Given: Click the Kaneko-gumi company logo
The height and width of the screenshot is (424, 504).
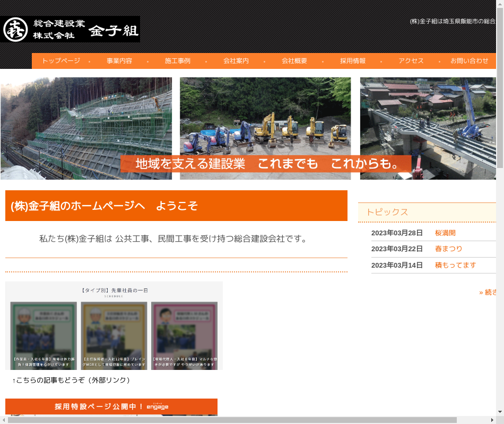Looking at the screenshot, I should (x=70, y=29).
